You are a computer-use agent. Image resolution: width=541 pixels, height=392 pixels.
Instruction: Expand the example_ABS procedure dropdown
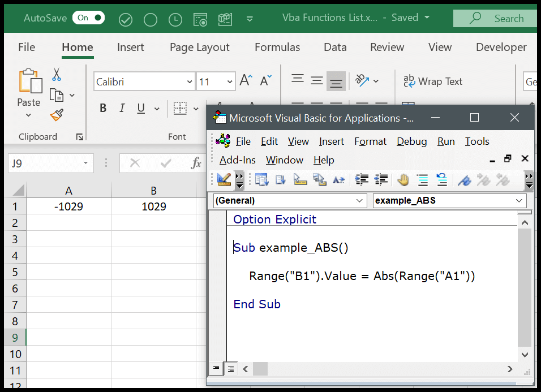coord(518,201)
